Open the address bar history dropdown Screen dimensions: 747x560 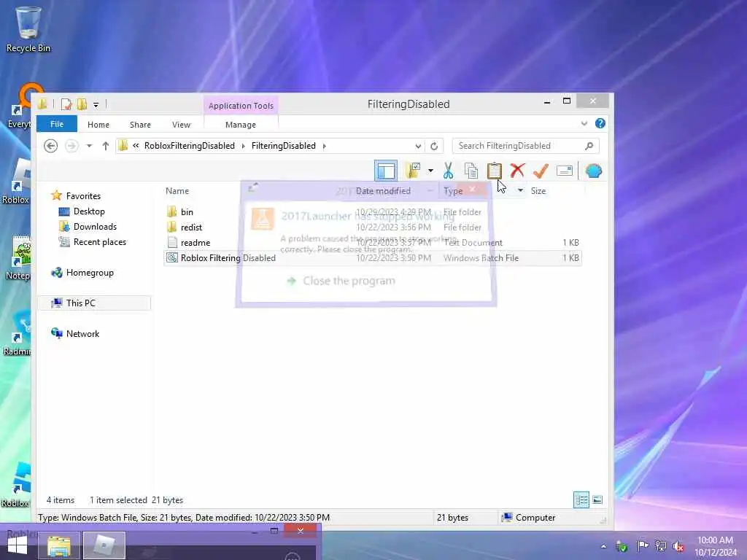point(418,146)
